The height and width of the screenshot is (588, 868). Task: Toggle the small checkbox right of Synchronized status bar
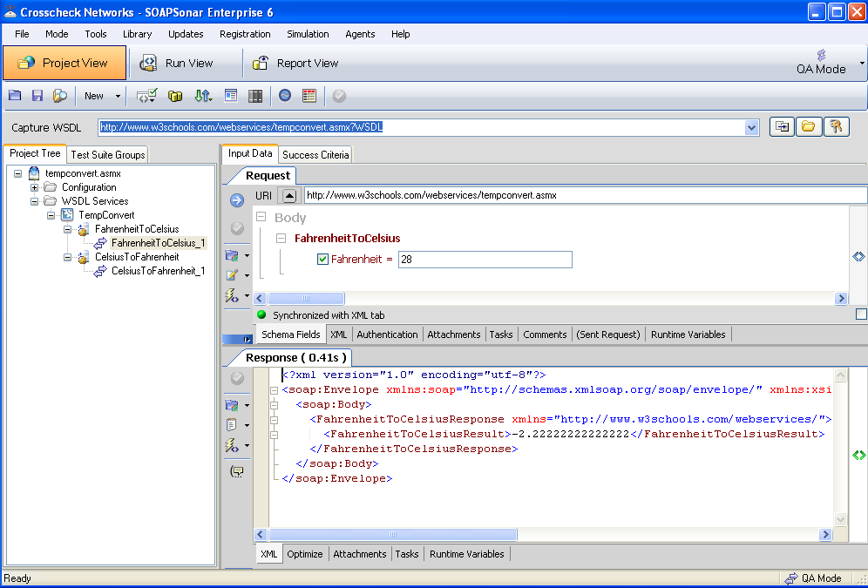tap(861, 314)
